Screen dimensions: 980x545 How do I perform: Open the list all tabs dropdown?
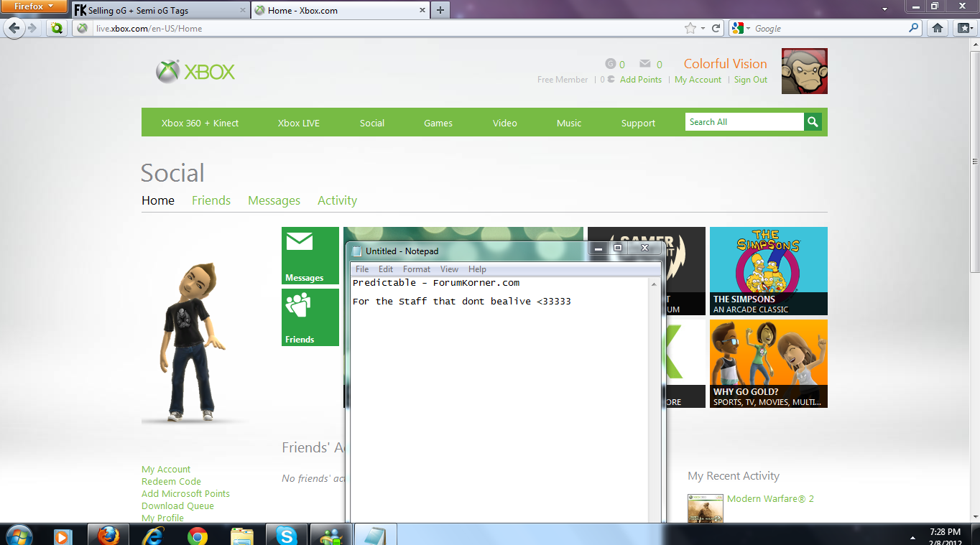[885, 10]
